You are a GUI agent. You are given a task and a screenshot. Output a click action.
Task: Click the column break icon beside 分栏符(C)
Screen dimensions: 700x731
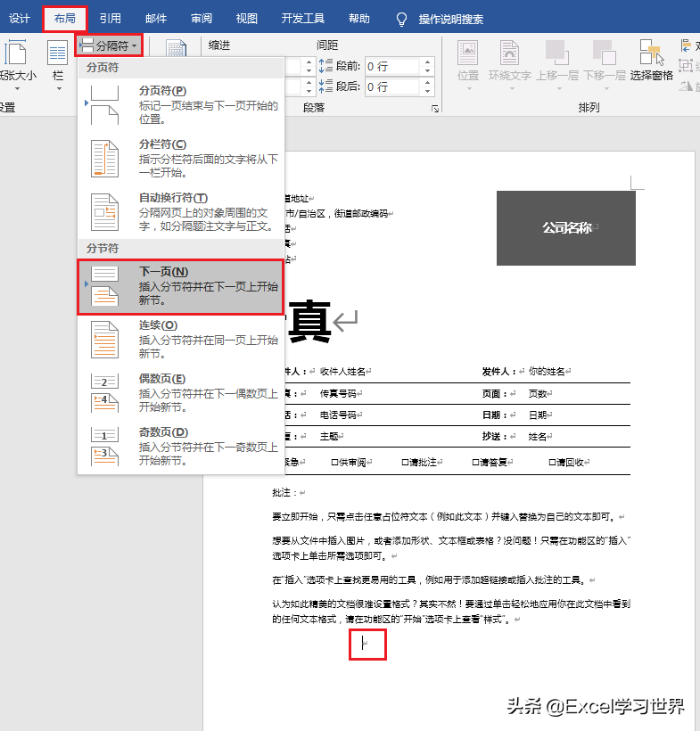[x=104, y=159]
